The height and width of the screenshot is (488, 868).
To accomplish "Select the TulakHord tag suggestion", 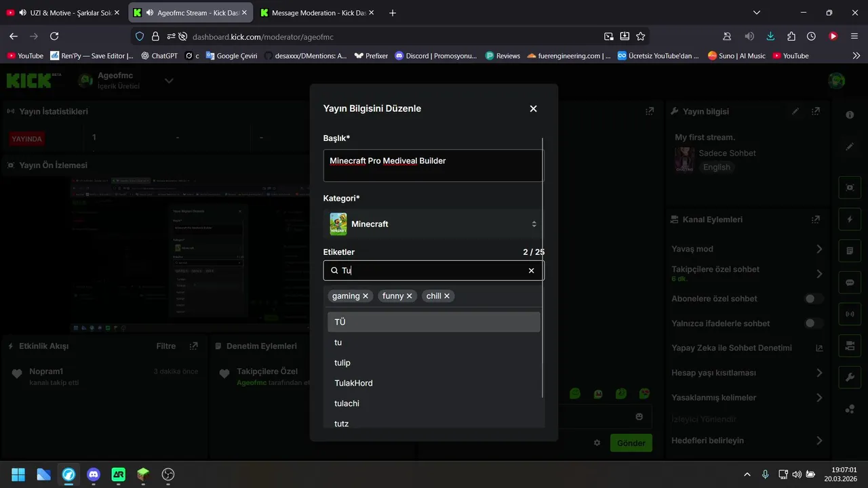I will pyautogui.click(x=434, y=383).
